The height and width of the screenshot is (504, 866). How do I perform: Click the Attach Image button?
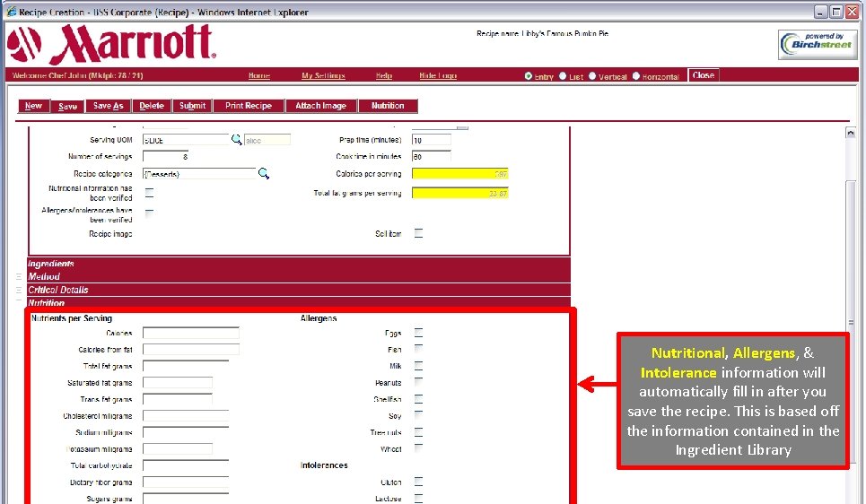[x=321, y=106]
